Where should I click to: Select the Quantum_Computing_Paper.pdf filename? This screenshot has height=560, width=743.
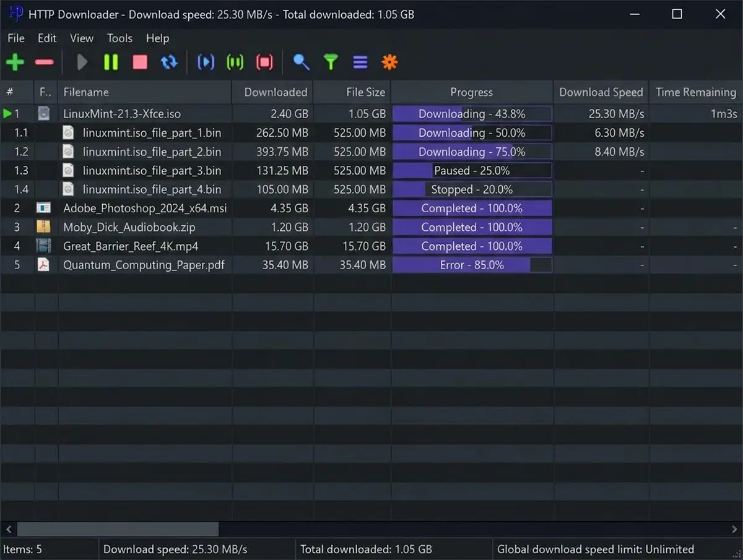coord(144,265)
